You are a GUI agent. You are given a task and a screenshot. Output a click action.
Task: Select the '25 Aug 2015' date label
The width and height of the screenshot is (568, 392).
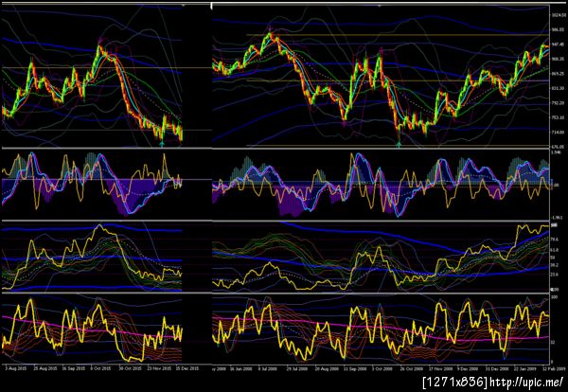[x=45, y=368]
